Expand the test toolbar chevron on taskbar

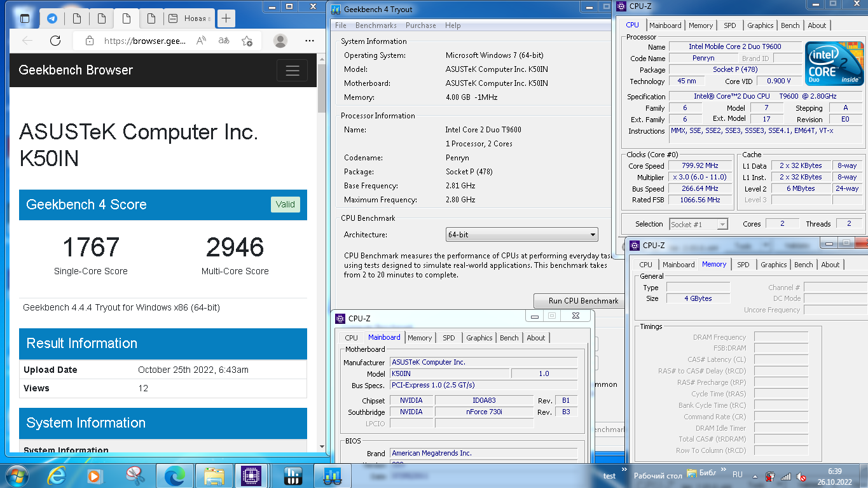coord(624,471)
